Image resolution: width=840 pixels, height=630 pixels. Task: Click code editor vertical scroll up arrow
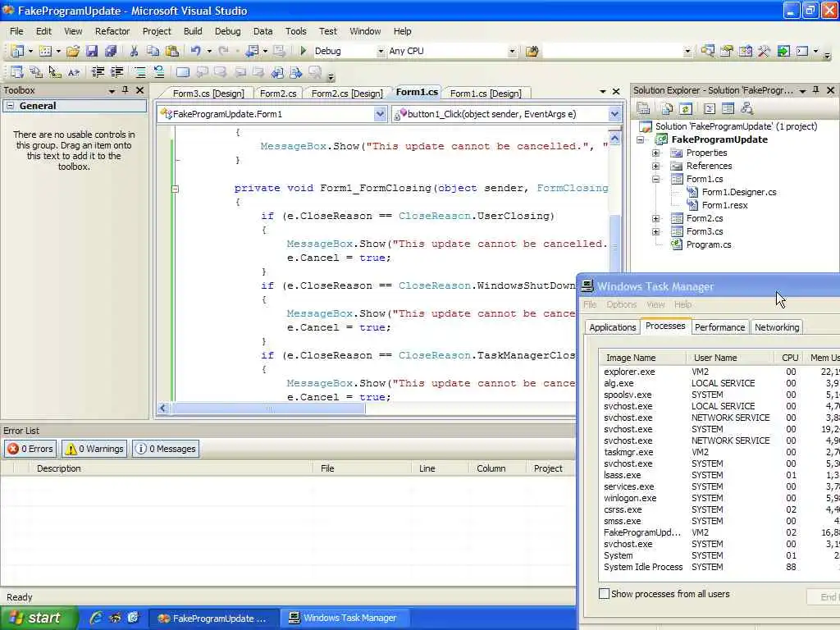click(x=614, y=139)
